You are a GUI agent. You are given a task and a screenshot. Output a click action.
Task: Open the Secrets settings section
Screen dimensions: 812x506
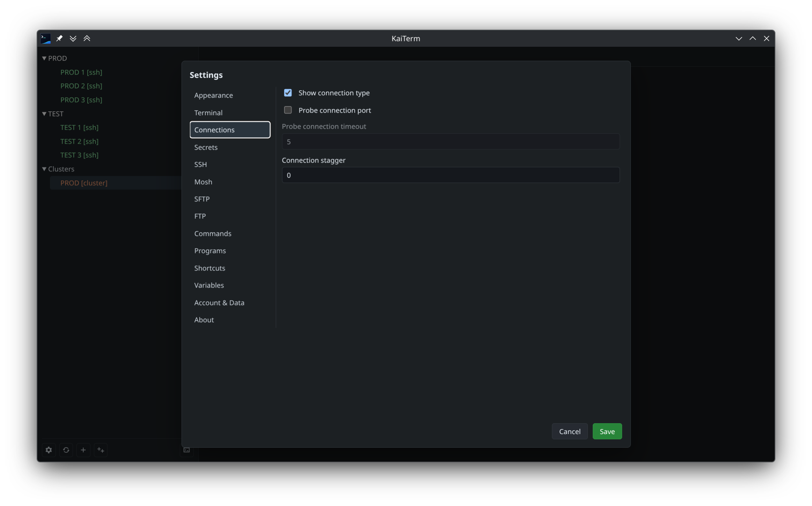pos(230,147)
